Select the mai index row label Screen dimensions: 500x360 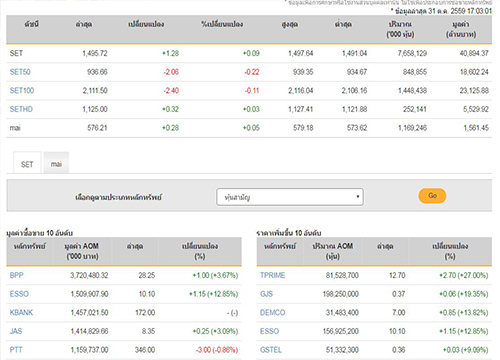click(15, 128)
